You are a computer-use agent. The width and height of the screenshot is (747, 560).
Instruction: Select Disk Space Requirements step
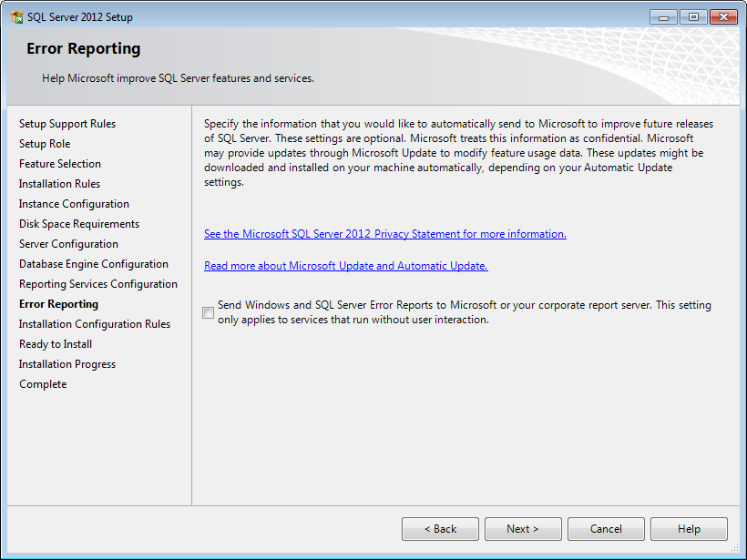(x=79, y=224)
